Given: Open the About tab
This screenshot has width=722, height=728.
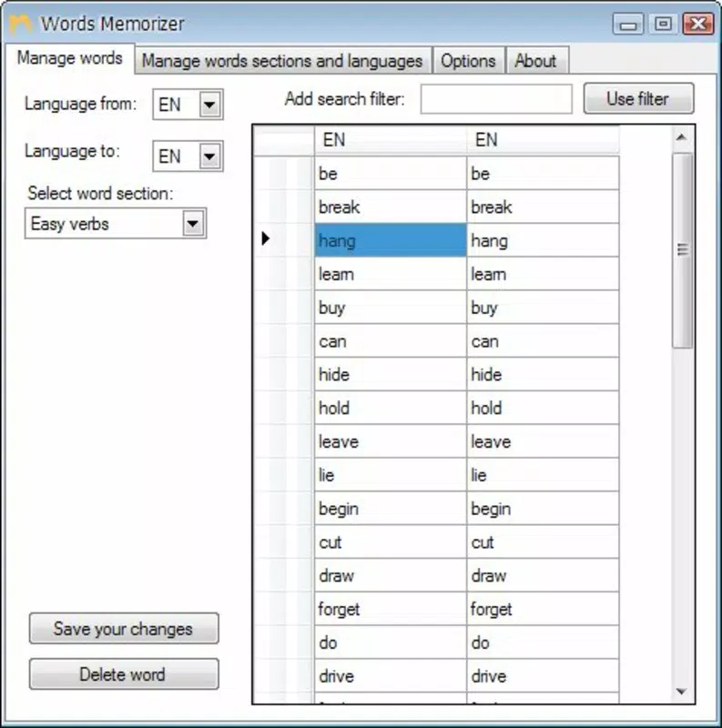Looking at the screenshot, I should click(535, 61).
